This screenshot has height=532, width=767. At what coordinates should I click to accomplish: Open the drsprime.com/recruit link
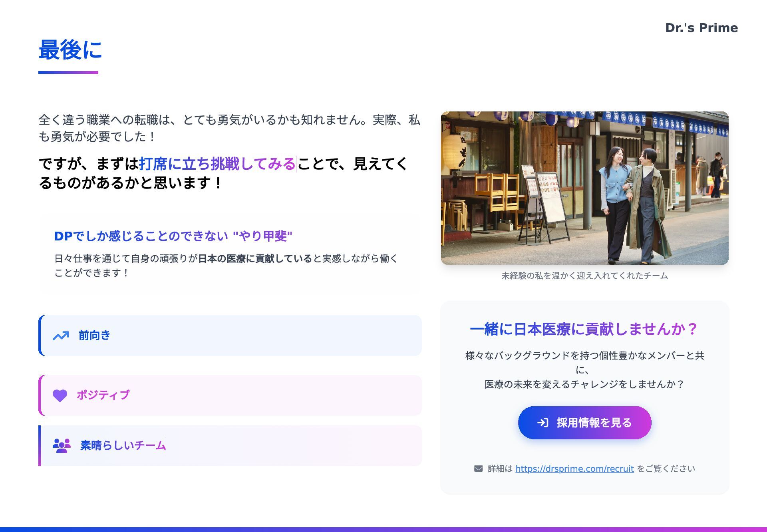tap(574, 468)
